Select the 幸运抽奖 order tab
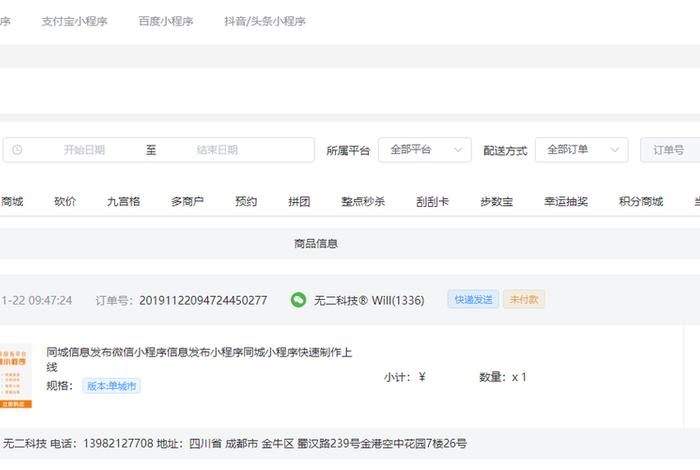The image size is (700, 470). click(566, 202)
